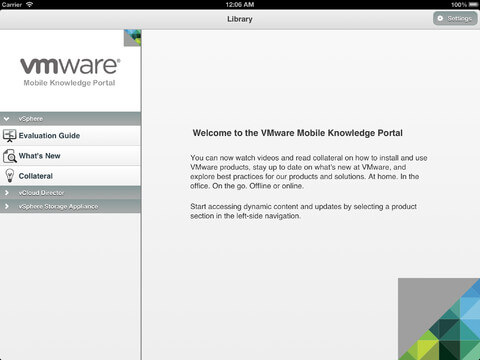Viewport: 480px width, 360px height.
Task: Select the vSphere section header
Action: click(x=70, y=119)
